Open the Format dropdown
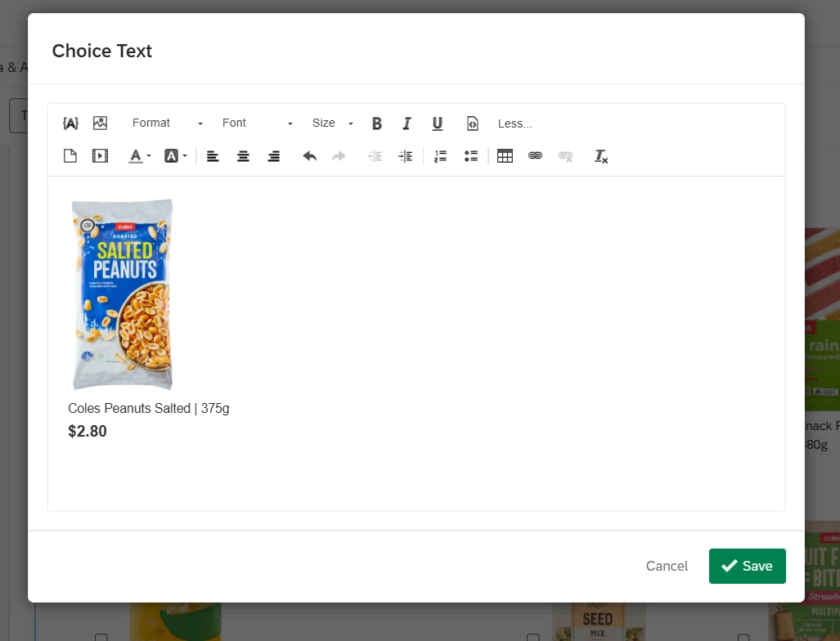Viewport: 840px width, 641px height. 167,123
